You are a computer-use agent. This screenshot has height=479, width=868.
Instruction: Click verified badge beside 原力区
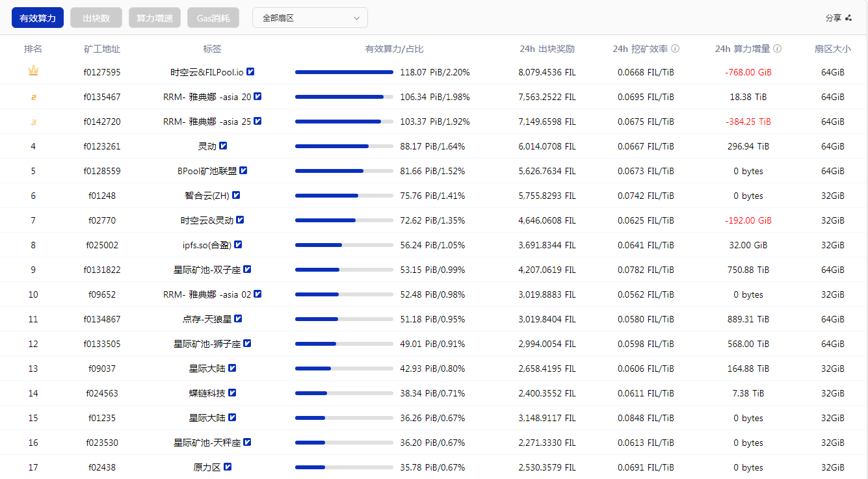coord(228,467)
